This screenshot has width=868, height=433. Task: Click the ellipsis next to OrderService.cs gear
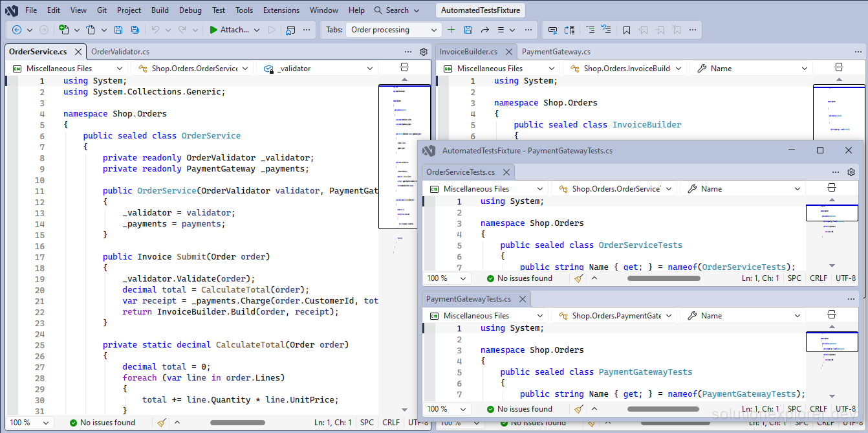[x=408, y=52]
